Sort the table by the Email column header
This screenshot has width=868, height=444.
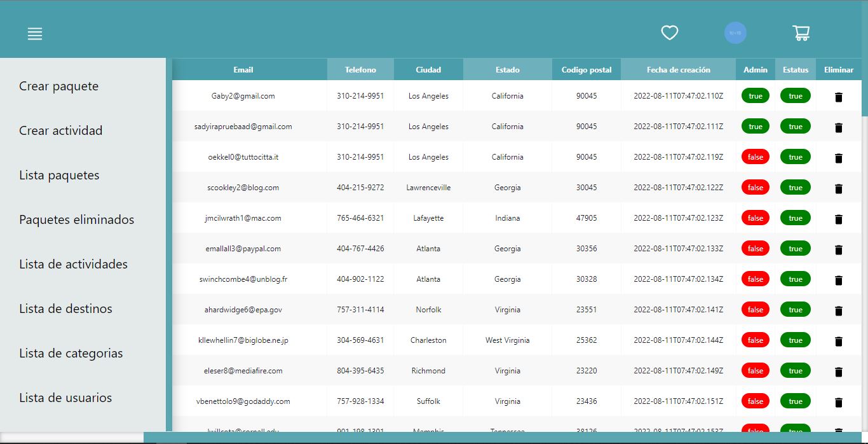[243, 69]
